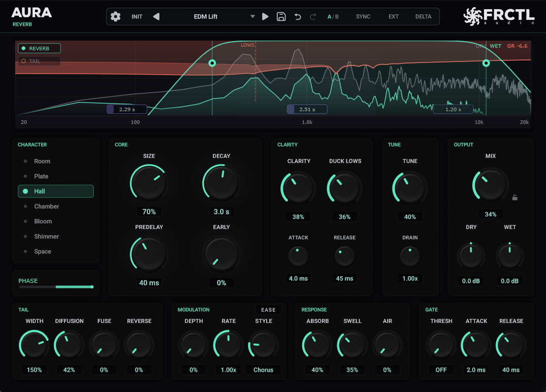Image resolution: width=546 pixels, height=392 pixels.
Task: Select the Chamber character
Action: click(56, 206)
